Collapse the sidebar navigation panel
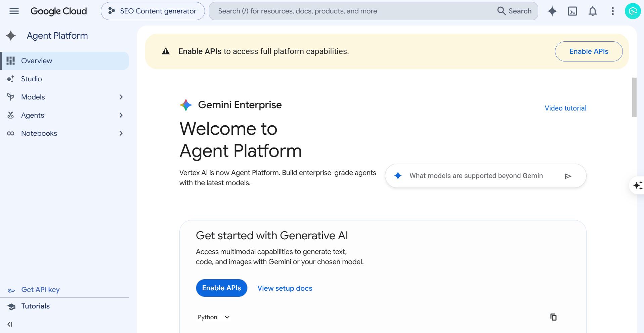The height and width of the screenshot is (333, 644). point(10,324)
